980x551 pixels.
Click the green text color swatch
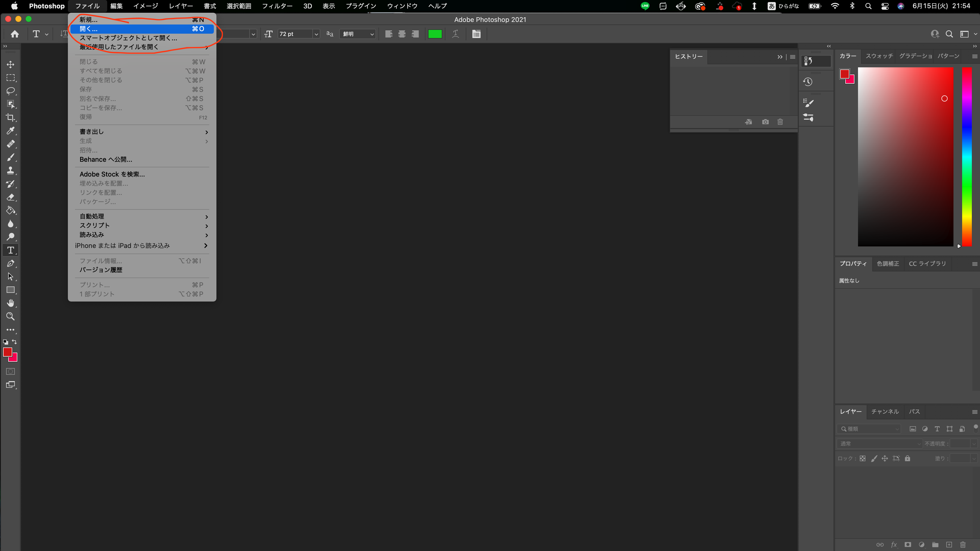[x=435, y=34]
